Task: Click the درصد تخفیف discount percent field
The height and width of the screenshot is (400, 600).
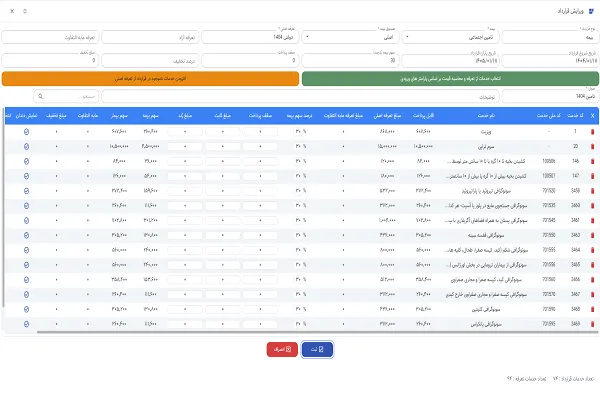Action: click(x=150, y=60)
